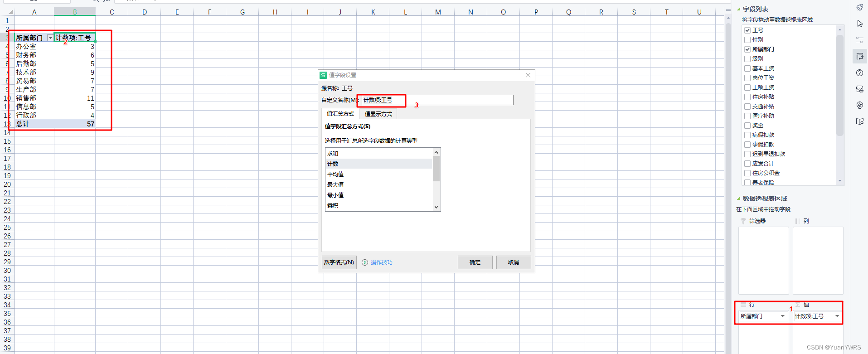Collapse the 数据透视表区域 section
868x354 pixels.
tap(738, 199)
